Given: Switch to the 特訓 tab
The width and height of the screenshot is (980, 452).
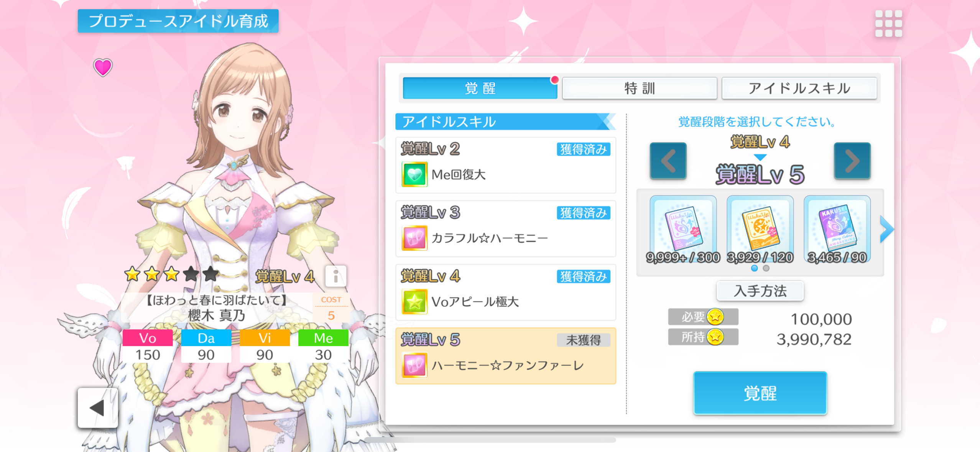Looking at the screenshot, I should pos(640,88).
